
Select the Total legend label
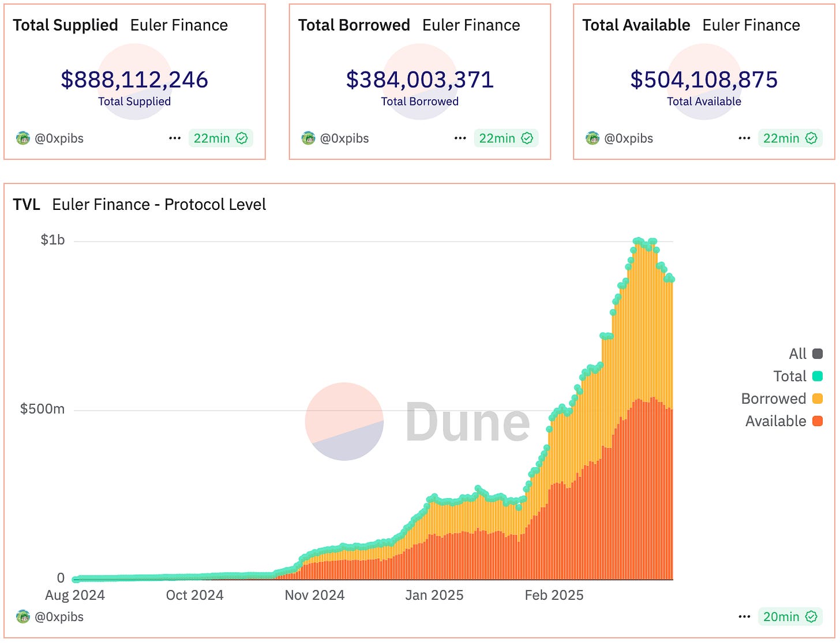tap(790, 376)
